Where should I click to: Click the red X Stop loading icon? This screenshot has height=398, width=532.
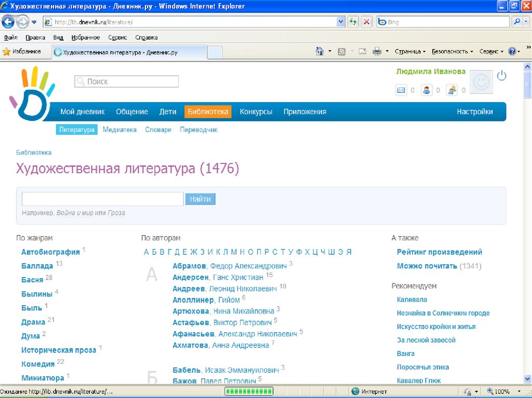pos(367,22)
